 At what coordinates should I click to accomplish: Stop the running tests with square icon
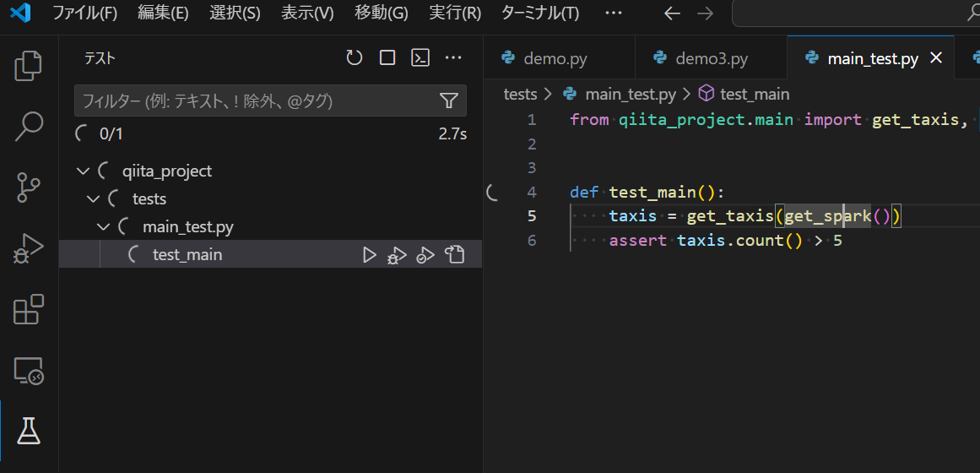coord(387,58)
